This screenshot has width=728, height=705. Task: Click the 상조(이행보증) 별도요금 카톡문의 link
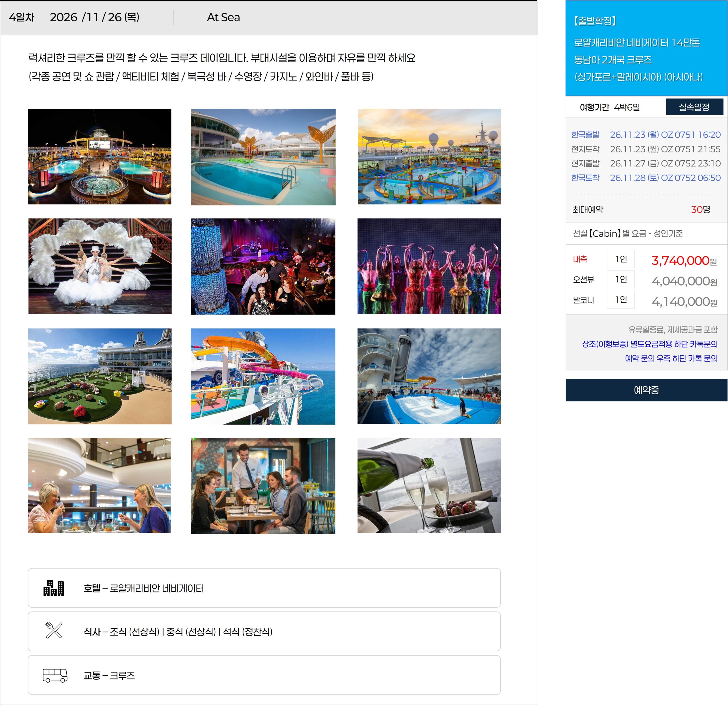click(650, 344)
